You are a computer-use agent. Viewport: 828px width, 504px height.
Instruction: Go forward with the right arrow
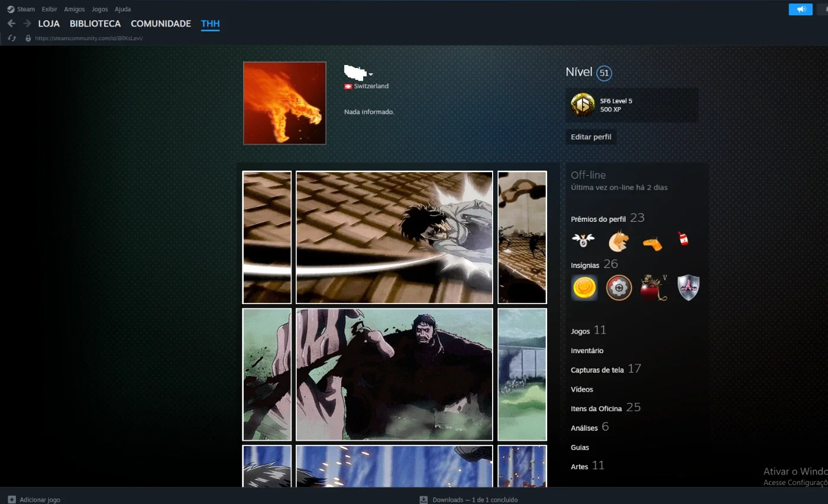(27, 24)
